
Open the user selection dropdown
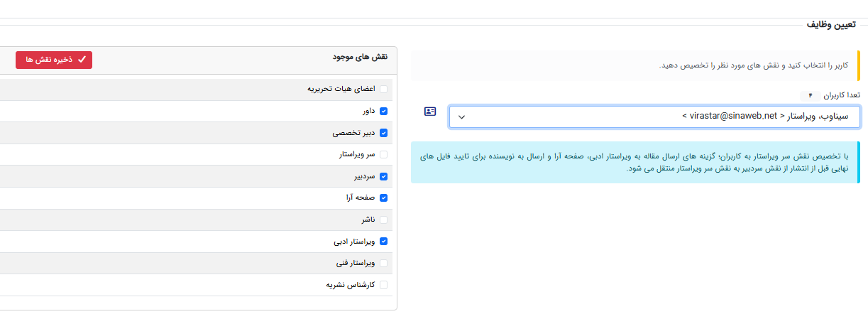tap(654, 117)
